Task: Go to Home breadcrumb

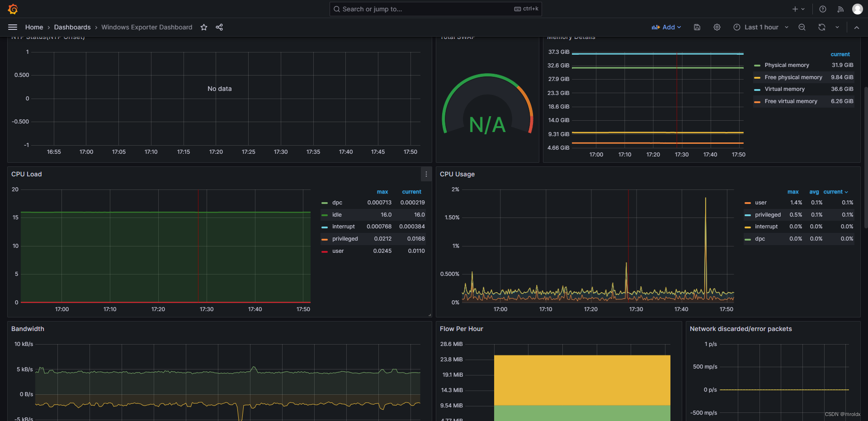Action: pyautogui.click(x=34, y=27)
